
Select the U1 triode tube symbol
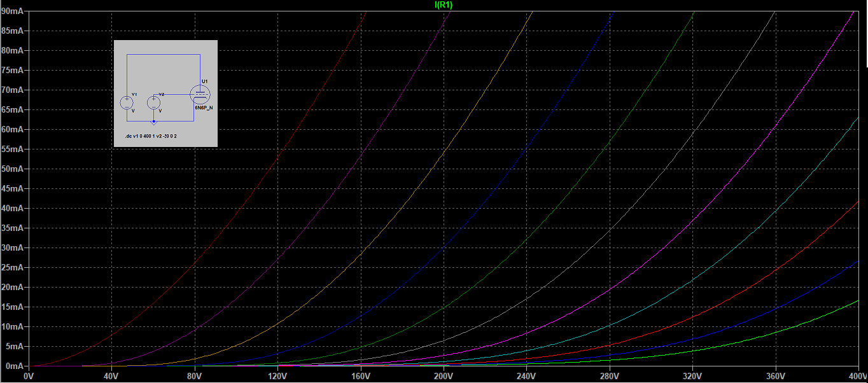coord(200,95)
